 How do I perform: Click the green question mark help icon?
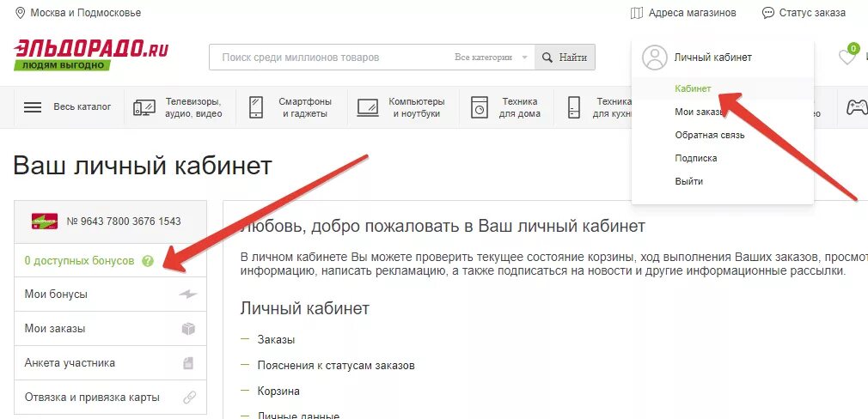click(147, 261)
